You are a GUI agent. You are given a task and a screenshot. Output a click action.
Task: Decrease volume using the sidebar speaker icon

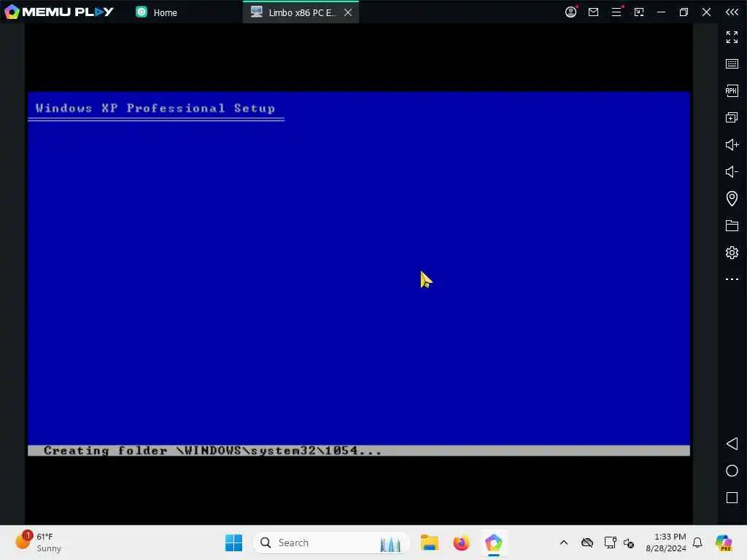click(x=732, y=171)
